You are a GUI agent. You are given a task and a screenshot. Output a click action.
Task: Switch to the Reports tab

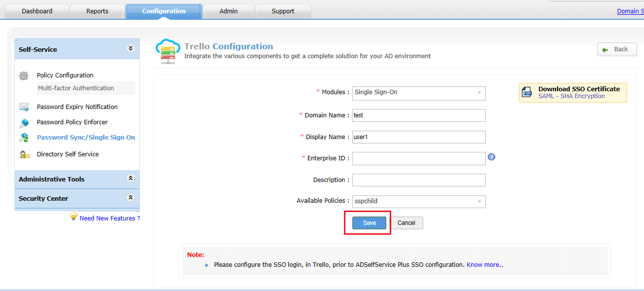[97, 11]
